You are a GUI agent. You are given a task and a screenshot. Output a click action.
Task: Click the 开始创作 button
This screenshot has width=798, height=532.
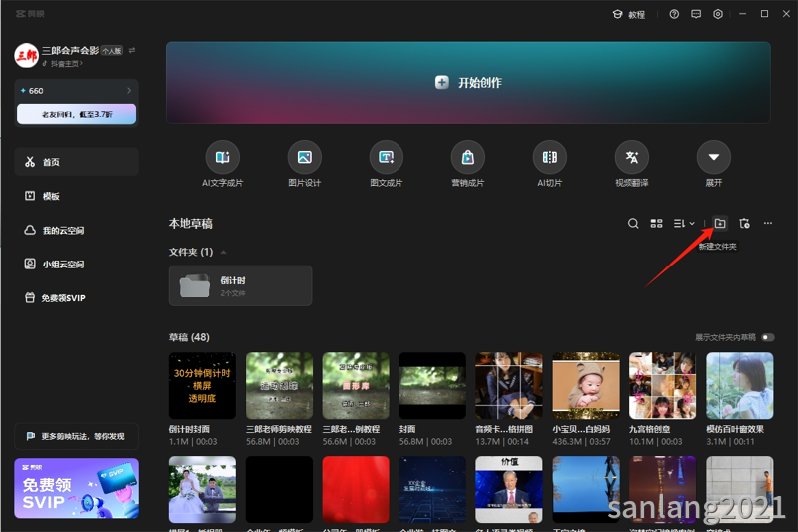468,83
